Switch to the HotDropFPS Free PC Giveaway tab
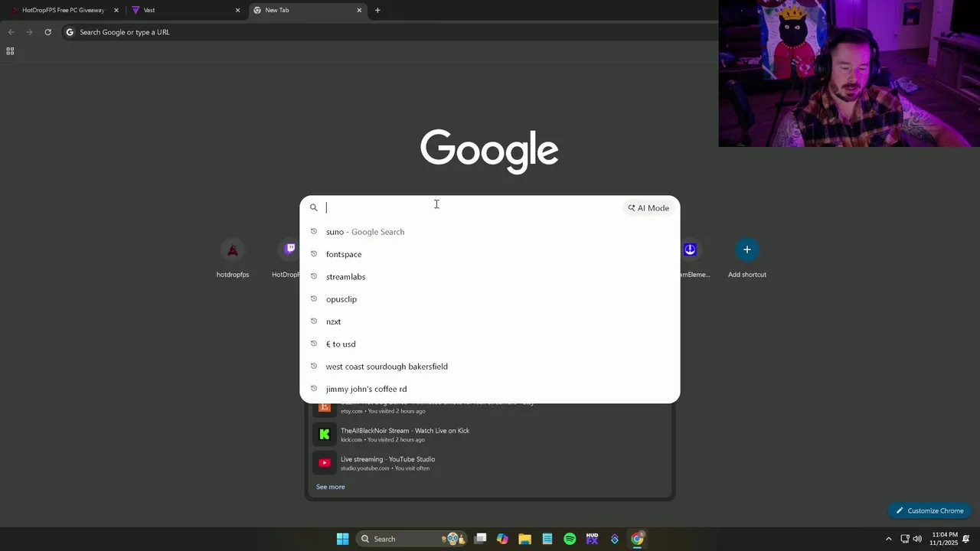The width and height of the screenshot is (980, 551). [63, 11]
